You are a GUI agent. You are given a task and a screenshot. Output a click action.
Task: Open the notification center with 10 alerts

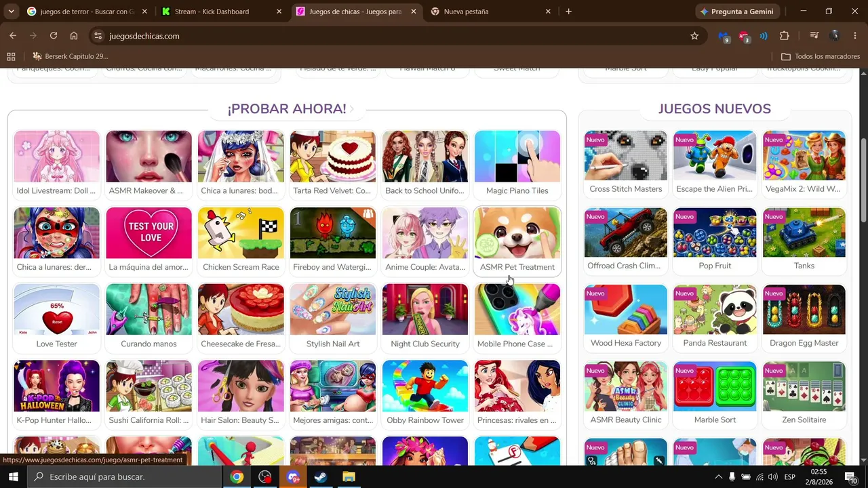(850, 476)
